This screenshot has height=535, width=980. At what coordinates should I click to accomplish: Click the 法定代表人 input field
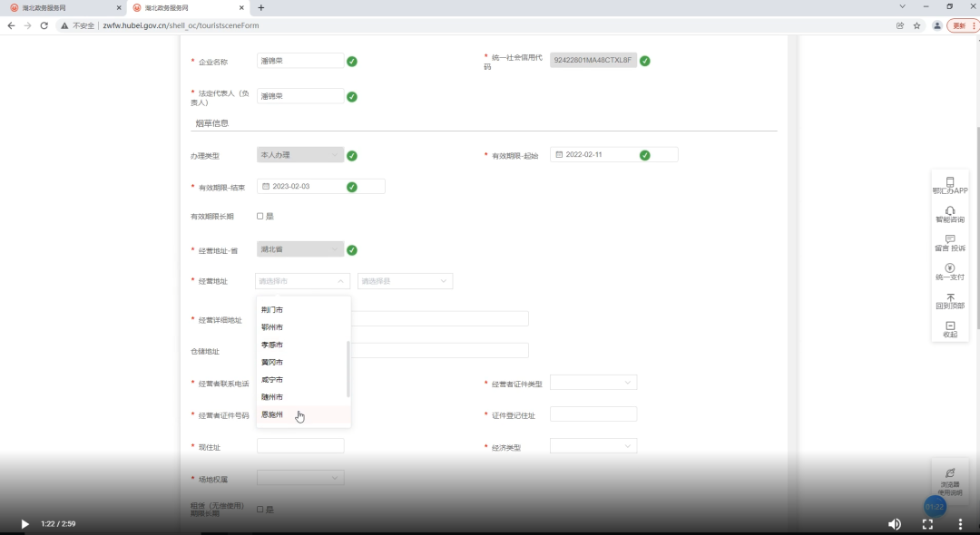pyautogui.click(x=300, y=96)
